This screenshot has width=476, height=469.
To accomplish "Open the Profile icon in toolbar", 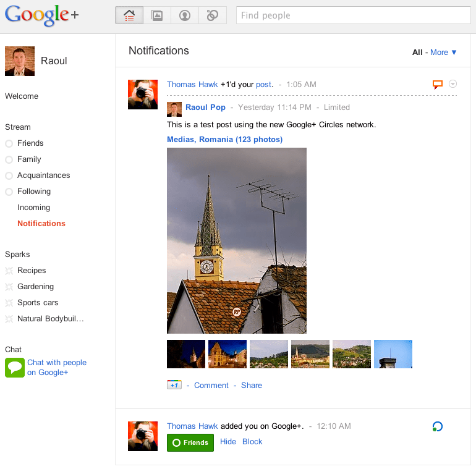I will [185, 15].
